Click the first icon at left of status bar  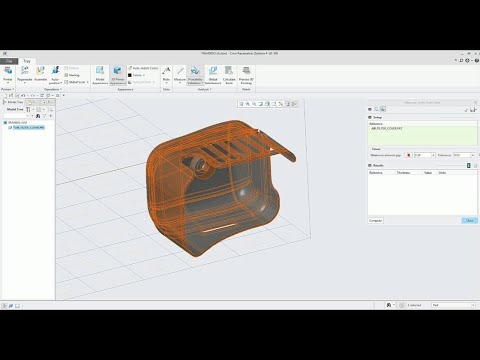coord(5,306)
